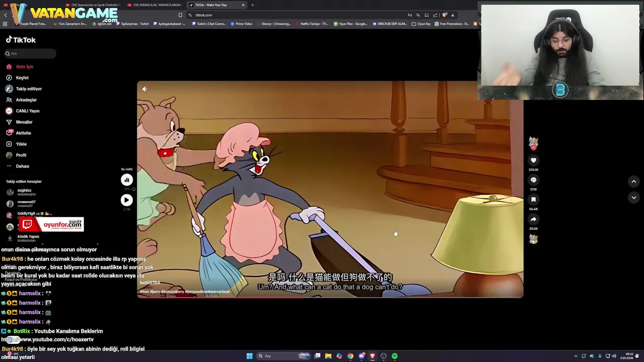Open Profil page

tap(16, 155)
